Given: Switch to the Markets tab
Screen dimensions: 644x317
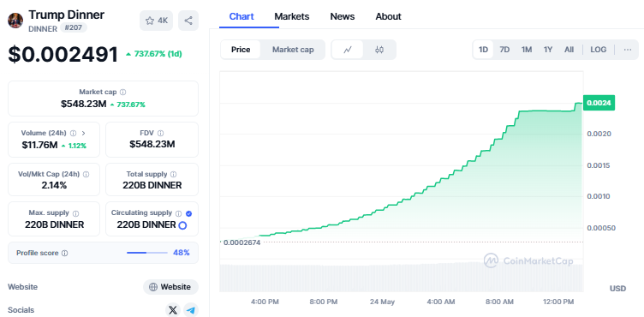Looking at the screenshot, I should point(292,16).
